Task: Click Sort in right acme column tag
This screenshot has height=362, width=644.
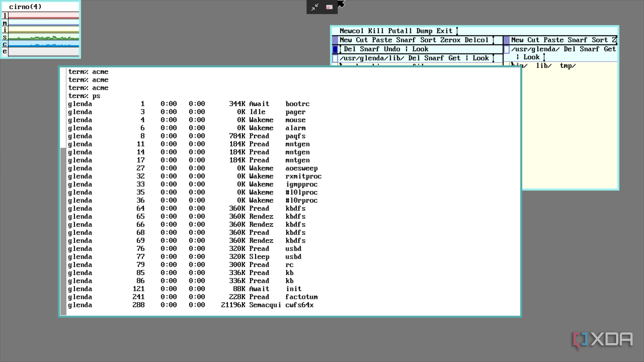Action: pyautogui.click(x=600, y=40)
